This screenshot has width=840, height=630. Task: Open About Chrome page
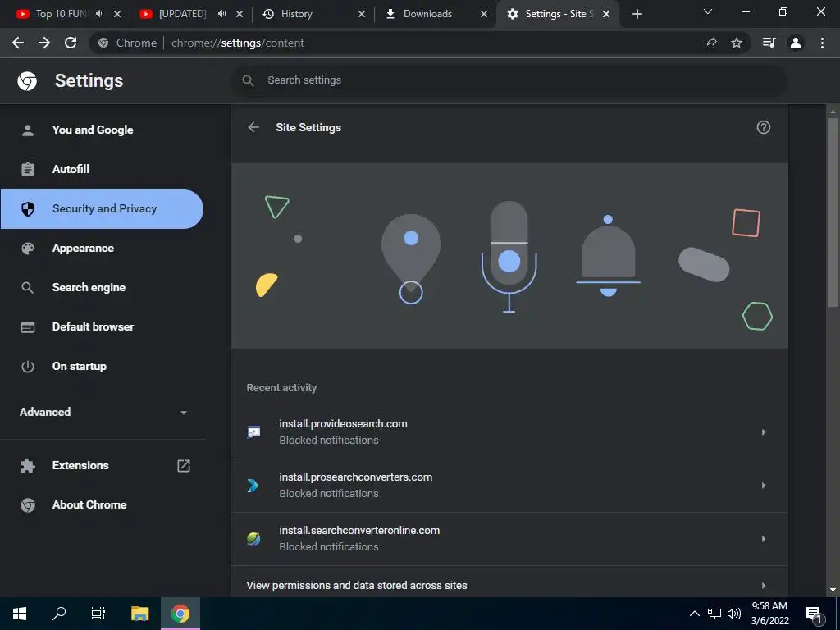[x=89, y=504]
